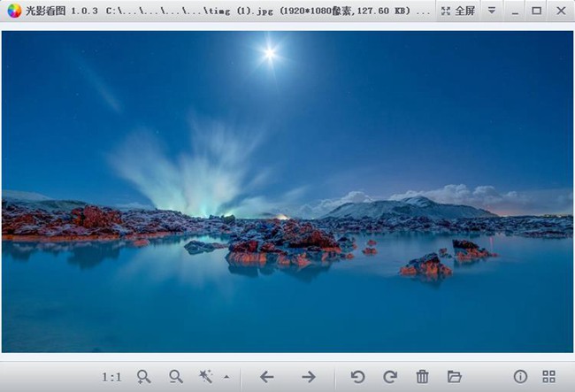Viewport: 575px width, 392px height.
Task: Zoom in with the magnifier plus icon
Action: [x=144, y=377]
